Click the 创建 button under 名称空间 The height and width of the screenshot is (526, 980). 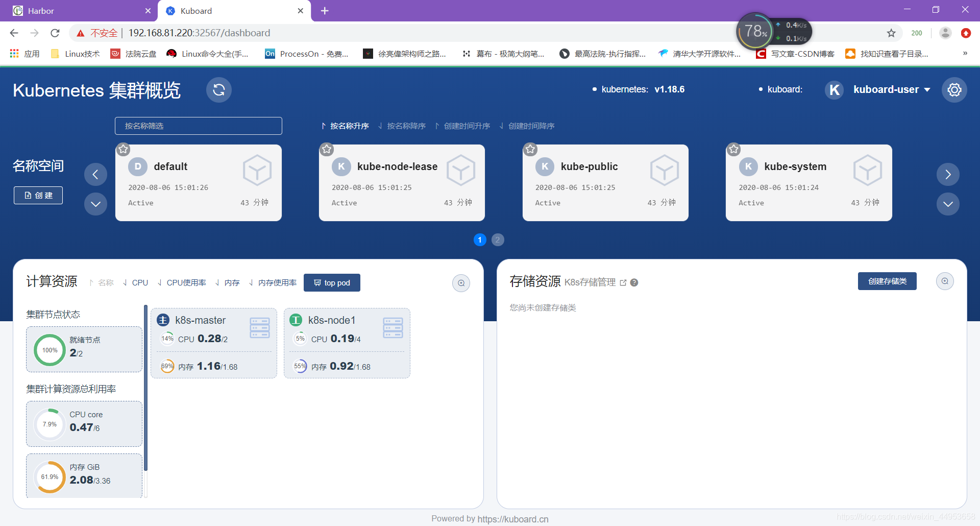point(38,195)
